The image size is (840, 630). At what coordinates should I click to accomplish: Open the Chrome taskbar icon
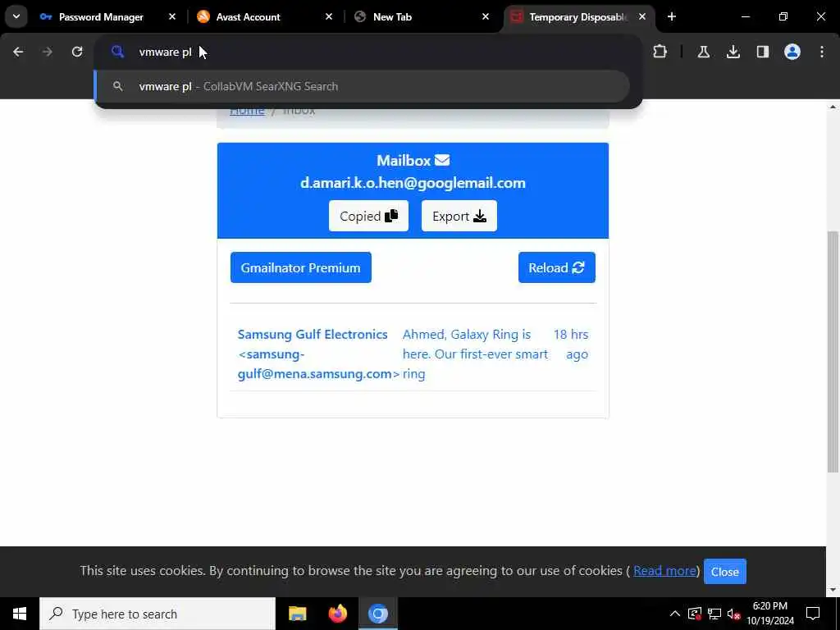click(377, 614)
